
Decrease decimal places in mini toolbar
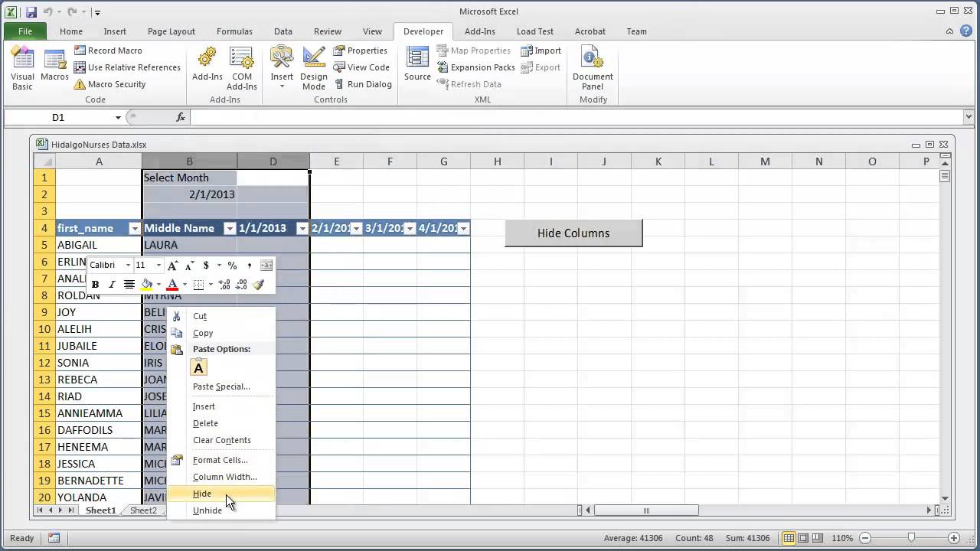pyautogui.click(x=241, y=285)
